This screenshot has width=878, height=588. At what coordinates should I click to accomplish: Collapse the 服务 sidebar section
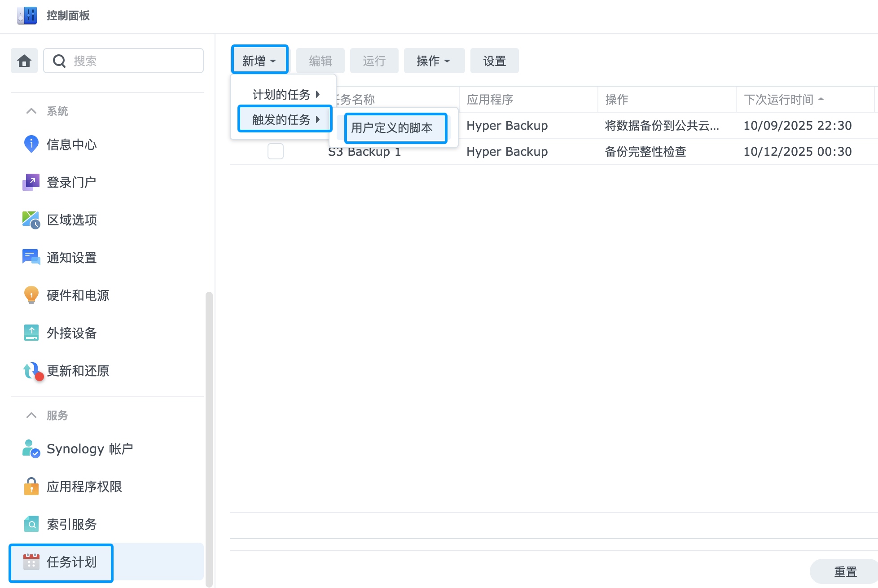(x=31, y=415)
